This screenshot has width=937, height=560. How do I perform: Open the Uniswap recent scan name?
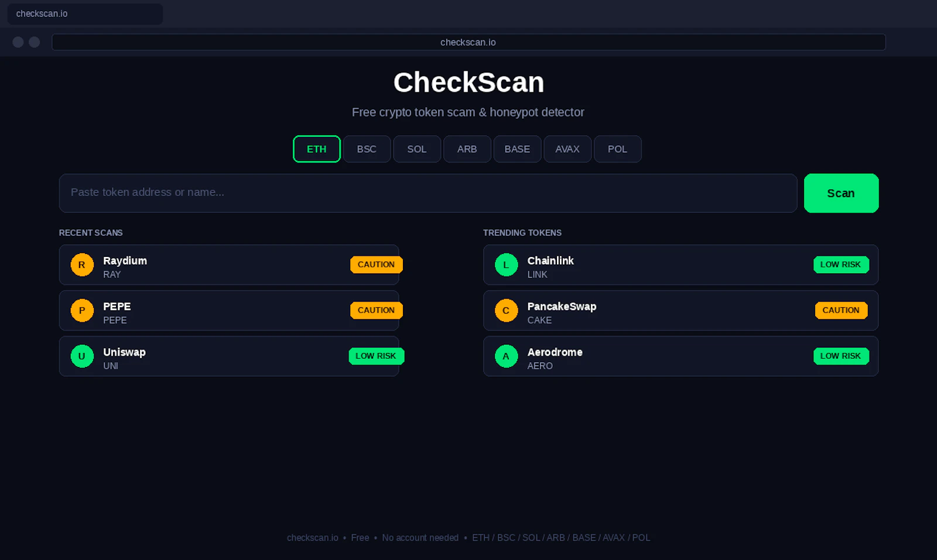pos(124,352)
